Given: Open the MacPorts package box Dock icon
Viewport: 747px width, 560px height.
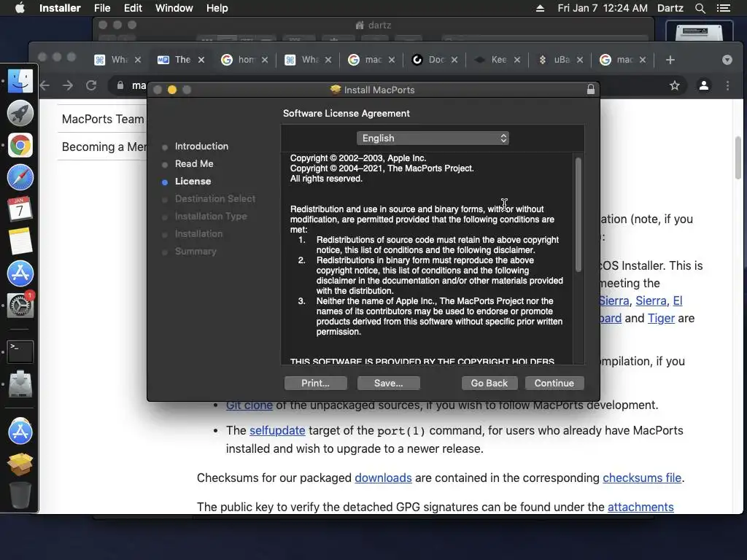Looking at the screenshot, I should point(20,464).
